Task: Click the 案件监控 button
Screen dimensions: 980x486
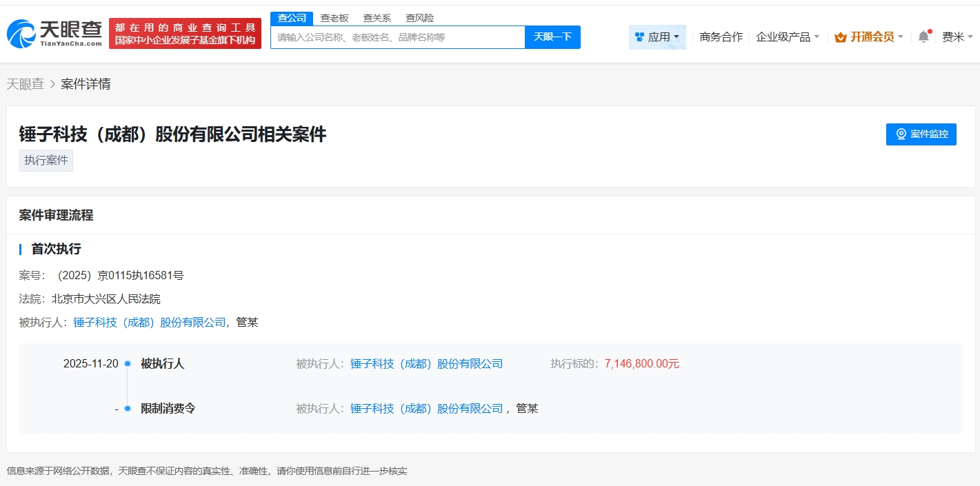Action: click(x=921, y=134)
